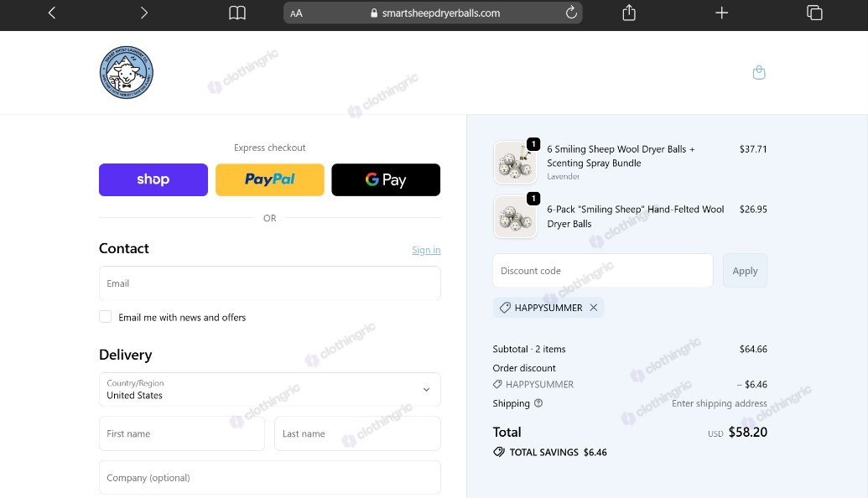
Task: Check out with Shop Pay button
Action: point(153,179)
